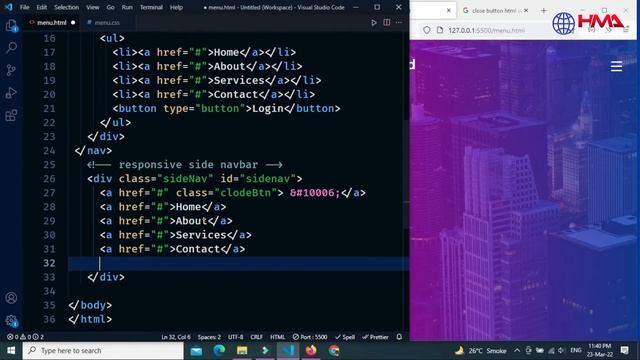Open Source Control view
Image resolution: width=640 pixels, height=360 pixels.
click(x=11, y=70)
